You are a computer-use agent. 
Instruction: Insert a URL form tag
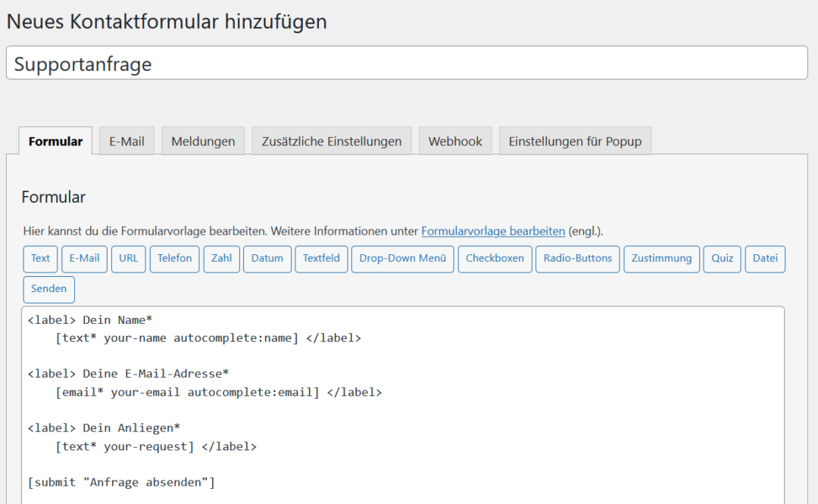(128, 259)
